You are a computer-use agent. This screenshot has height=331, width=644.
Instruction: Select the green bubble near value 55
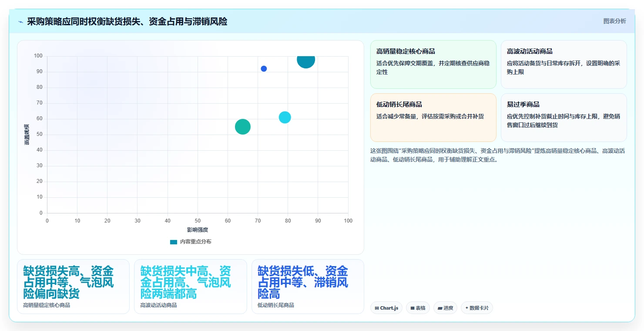[243, 127]
